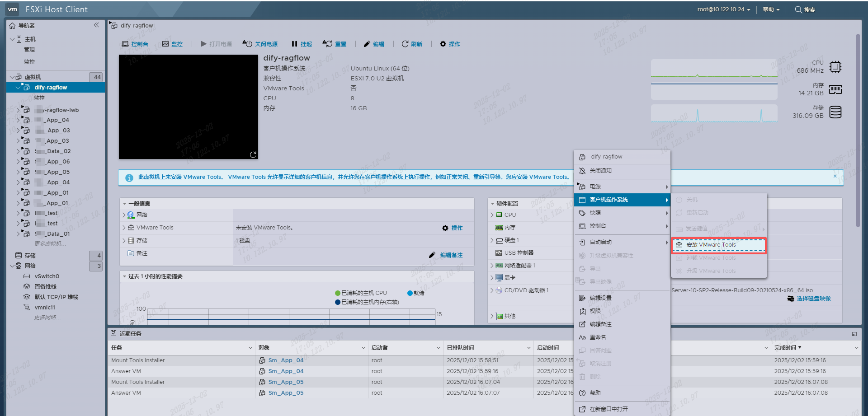Collapse the dify-ragflow tree node

click(19, 88)
